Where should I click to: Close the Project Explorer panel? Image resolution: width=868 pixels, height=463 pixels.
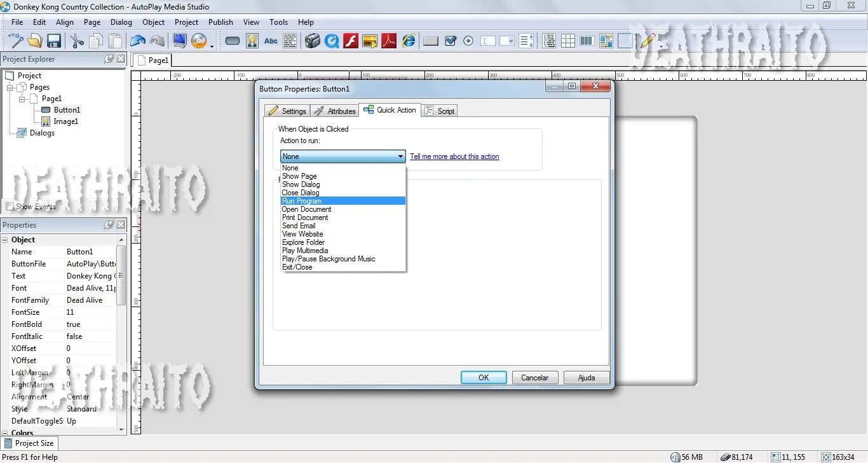[121, 59]
